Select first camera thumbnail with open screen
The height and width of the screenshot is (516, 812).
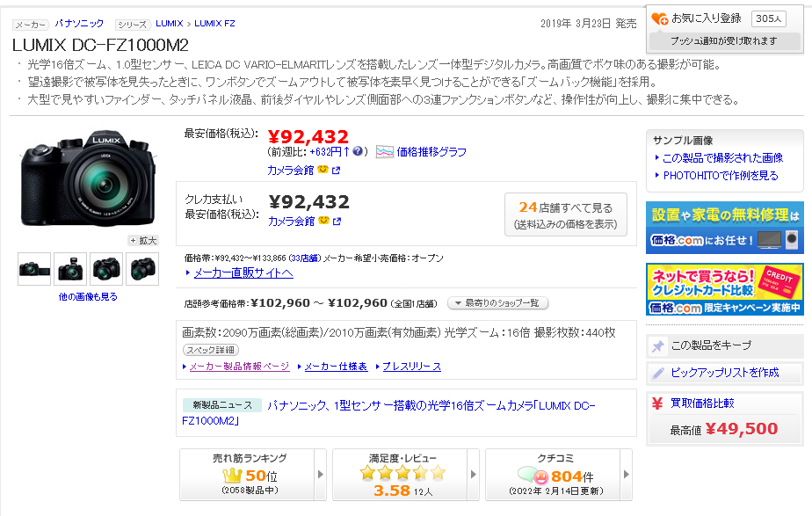34,269
